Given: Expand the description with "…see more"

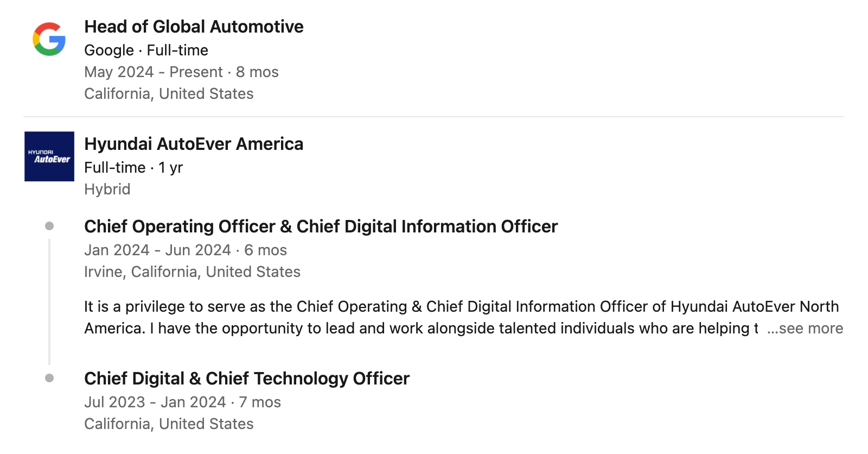Looking at the screenshot, I should click(805, 329).
